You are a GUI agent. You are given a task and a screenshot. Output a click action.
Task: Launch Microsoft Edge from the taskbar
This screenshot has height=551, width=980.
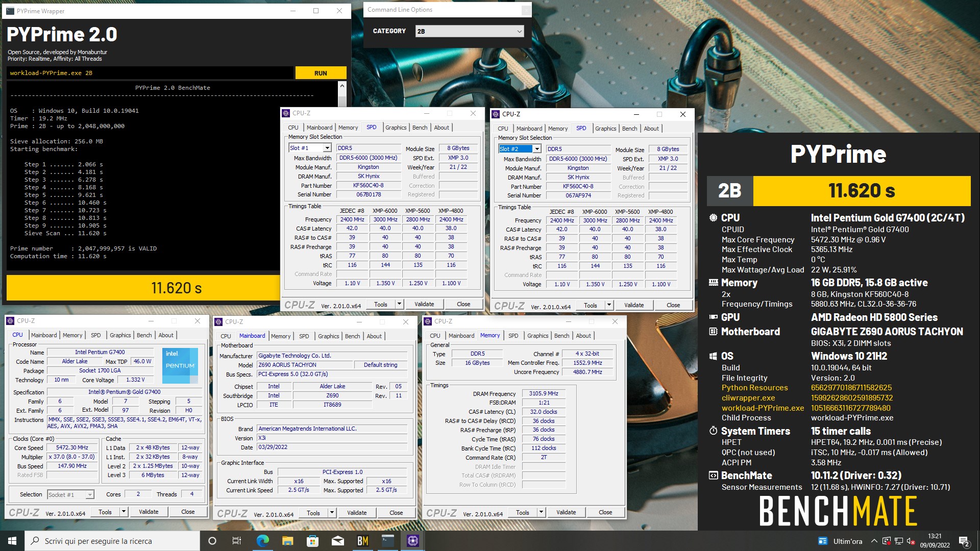262,541
